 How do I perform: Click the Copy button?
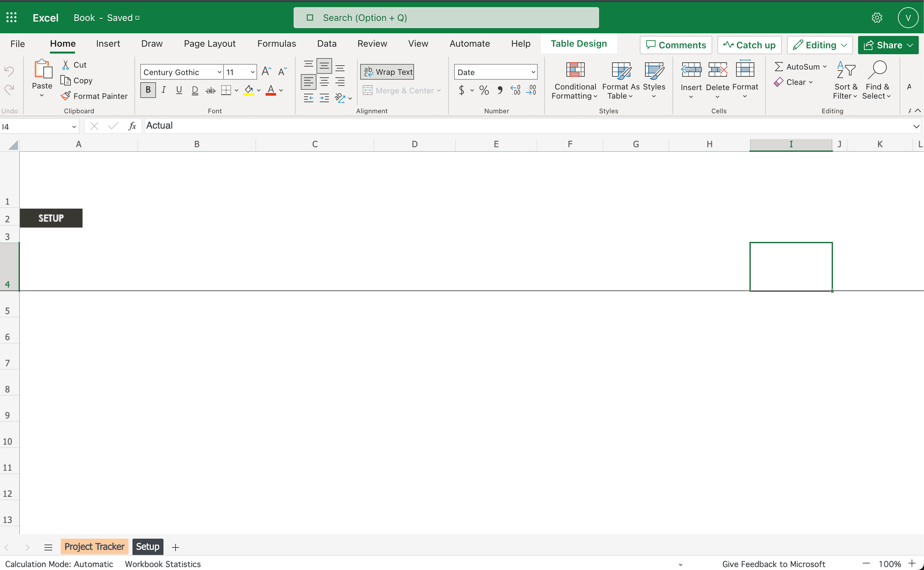click(x=76, y=80)
